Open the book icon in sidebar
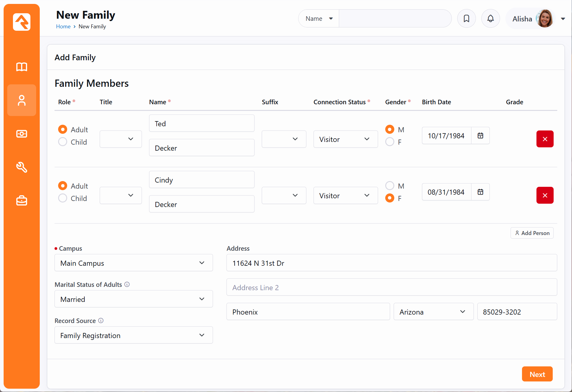 [22, 67]
